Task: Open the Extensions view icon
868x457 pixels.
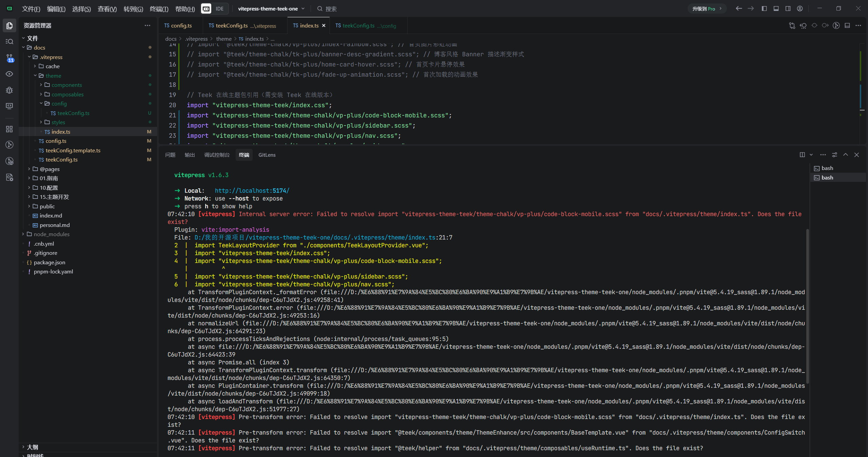Action: click(9, 129)
